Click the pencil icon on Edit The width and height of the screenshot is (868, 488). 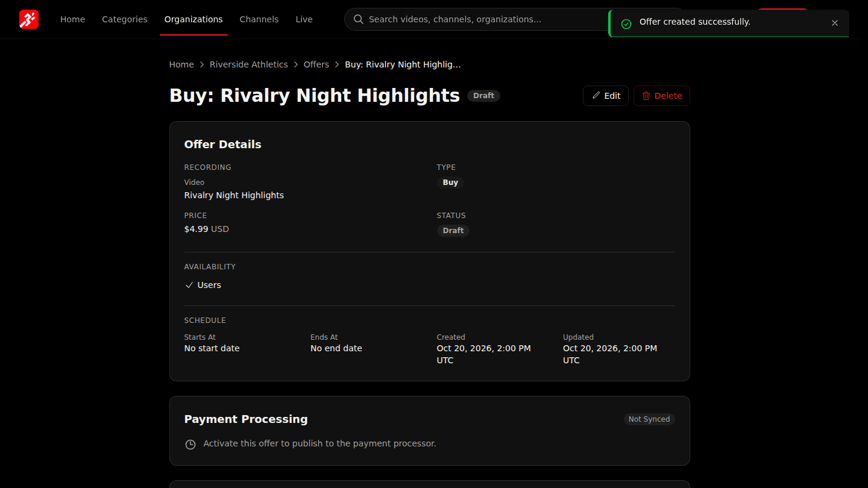pyautogui.click(x=596, y=95)
